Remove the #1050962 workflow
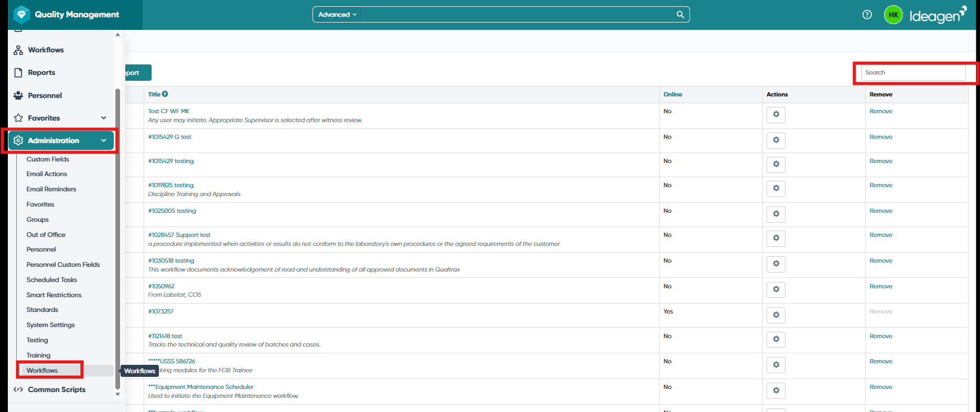This screenshot has height=412, width=980. coord(881,286)
